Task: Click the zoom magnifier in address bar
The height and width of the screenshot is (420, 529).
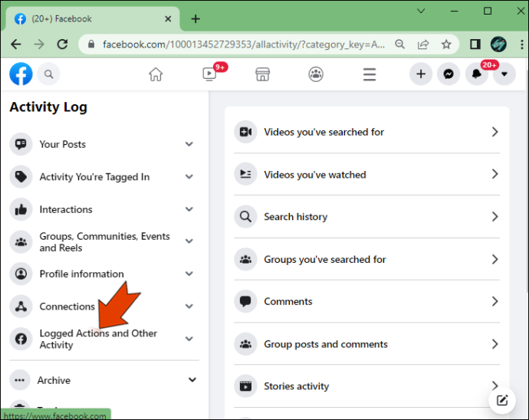Action: click(399, 44)
